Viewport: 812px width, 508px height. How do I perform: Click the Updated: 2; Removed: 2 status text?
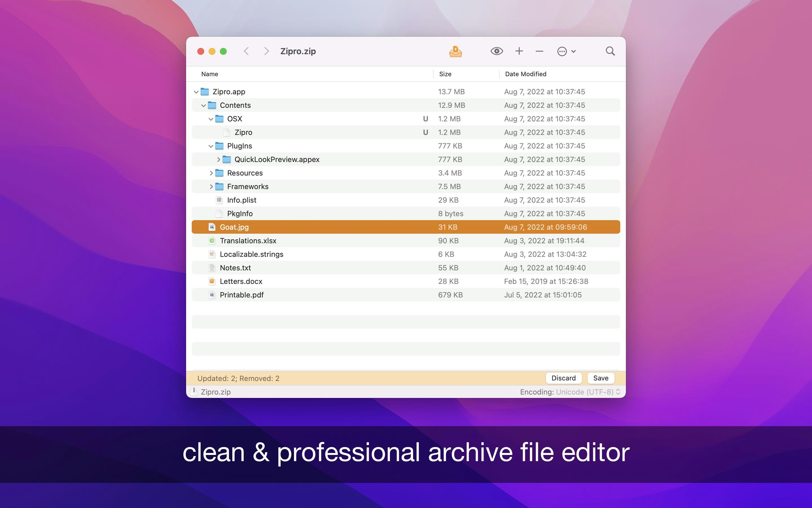tap(238, 378)
